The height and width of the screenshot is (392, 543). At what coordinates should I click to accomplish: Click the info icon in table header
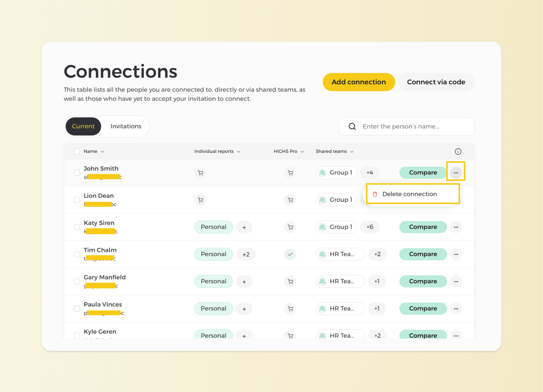[x=458, y=151]
